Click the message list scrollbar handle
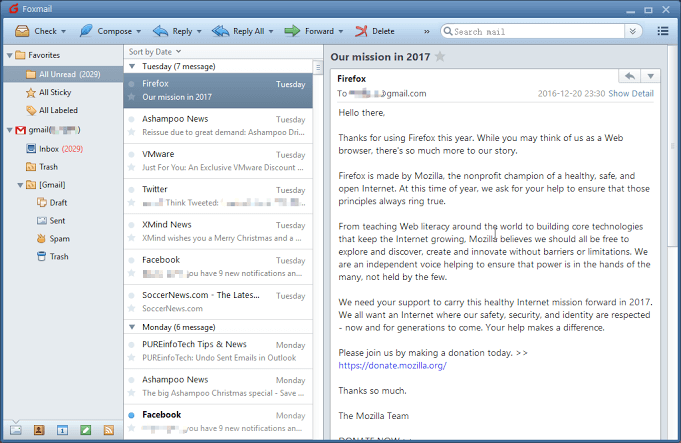This screenshot has height=443, width=681. click(x=318, y=68)
